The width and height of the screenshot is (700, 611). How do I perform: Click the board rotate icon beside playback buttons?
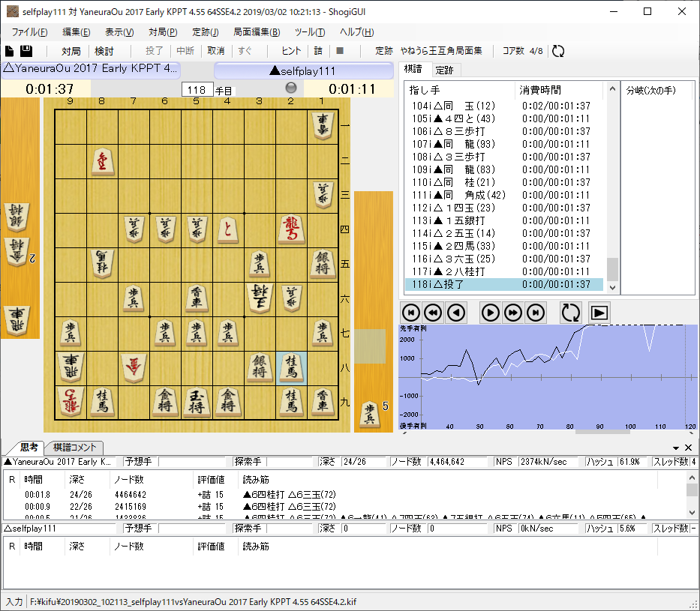570,313
